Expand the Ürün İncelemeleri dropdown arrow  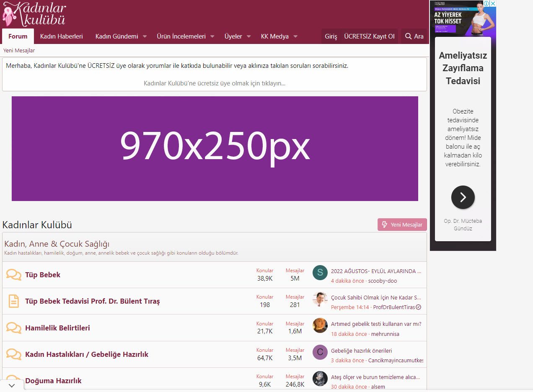coord(212,36)
